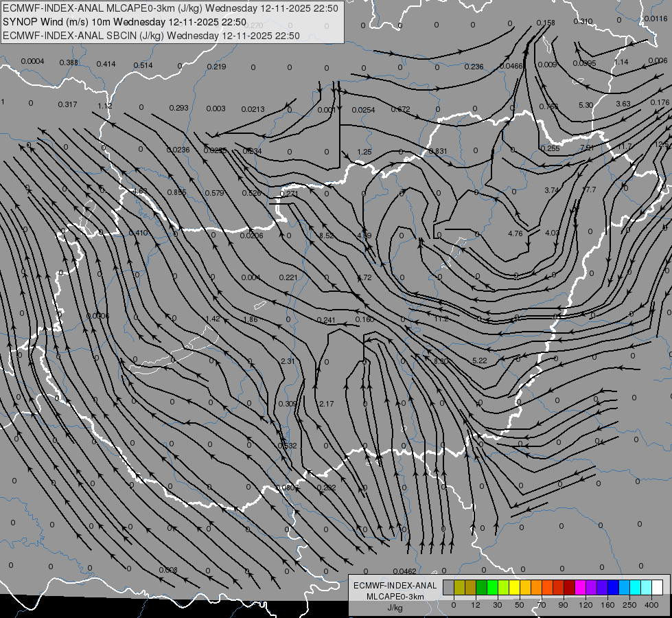Click the map value '0.579'

coord(214,193)
